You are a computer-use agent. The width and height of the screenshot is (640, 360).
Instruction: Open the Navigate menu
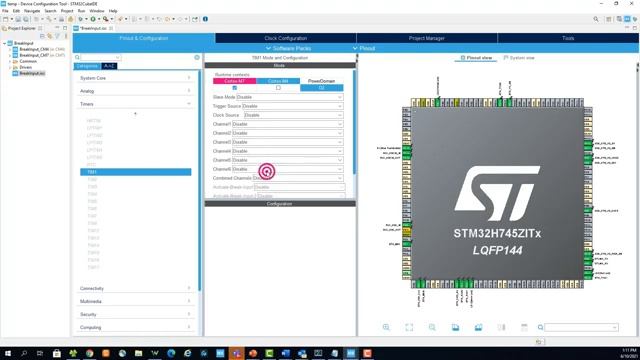(32, 11)
